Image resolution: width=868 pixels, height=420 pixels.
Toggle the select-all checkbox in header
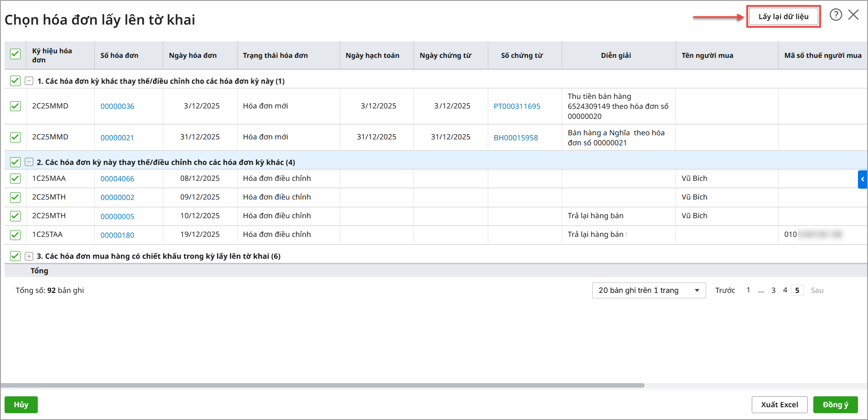pos(15,54)
